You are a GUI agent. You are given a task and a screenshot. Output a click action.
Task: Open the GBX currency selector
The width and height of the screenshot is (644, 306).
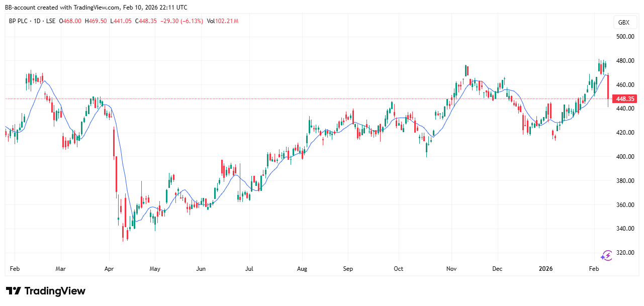click(x=623, y=23)
